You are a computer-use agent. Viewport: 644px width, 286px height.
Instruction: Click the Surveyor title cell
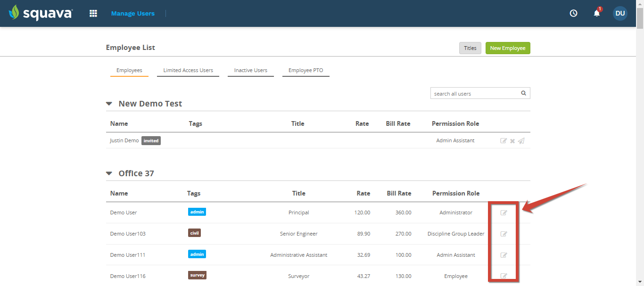[x=299, y=276]
